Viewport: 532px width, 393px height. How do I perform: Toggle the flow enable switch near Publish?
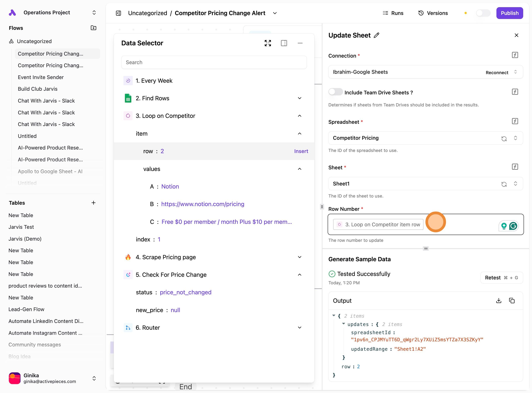click(483, 13)
